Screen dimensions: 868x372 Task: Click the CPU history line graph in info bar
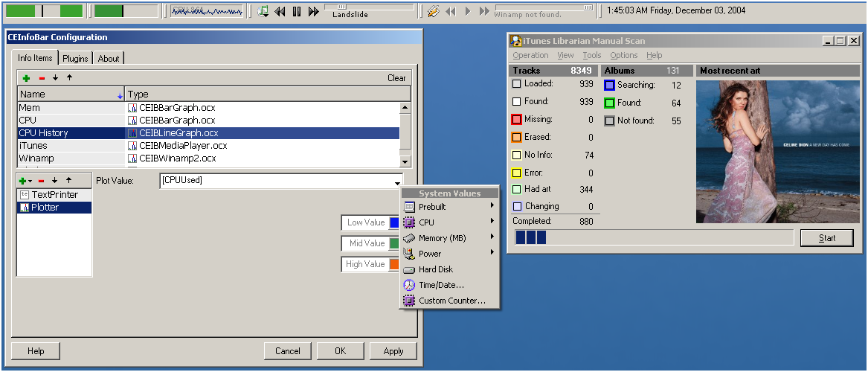[207, 11]
